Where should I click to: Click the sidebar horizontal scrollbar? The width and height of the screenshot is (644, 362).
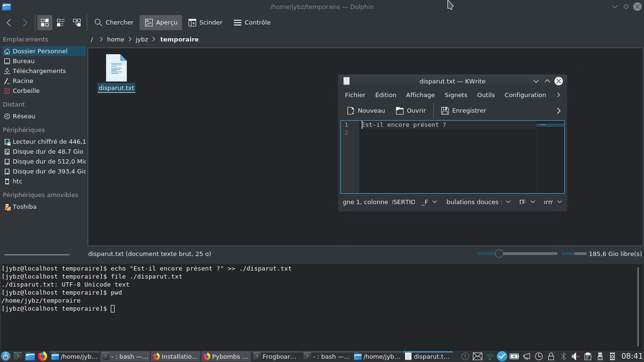(x=37, y=255)
